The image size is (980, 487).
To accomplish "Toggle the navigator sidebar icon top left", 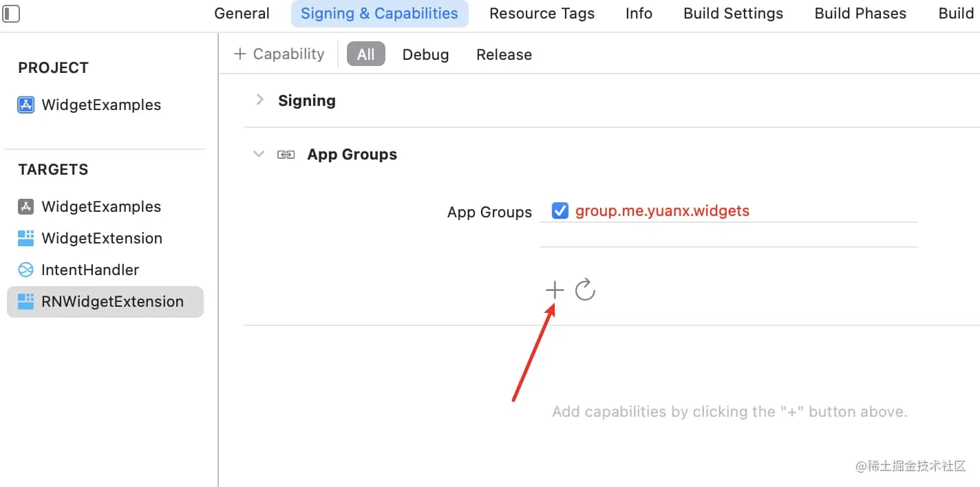I will click(x=11, y=12).
